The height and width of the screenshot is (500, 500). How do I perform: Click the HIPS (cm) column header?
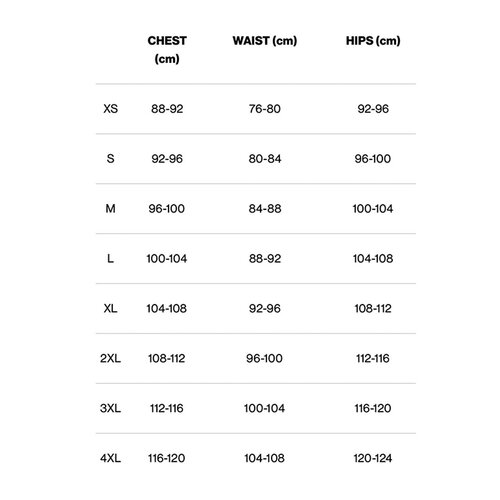tap(373, 41)
